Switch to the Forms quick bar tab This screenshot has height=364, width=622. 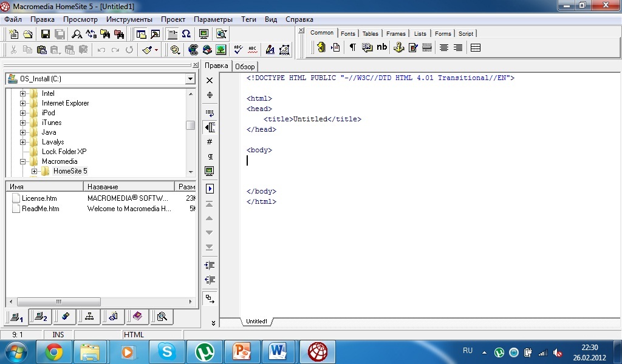point(443,33)
